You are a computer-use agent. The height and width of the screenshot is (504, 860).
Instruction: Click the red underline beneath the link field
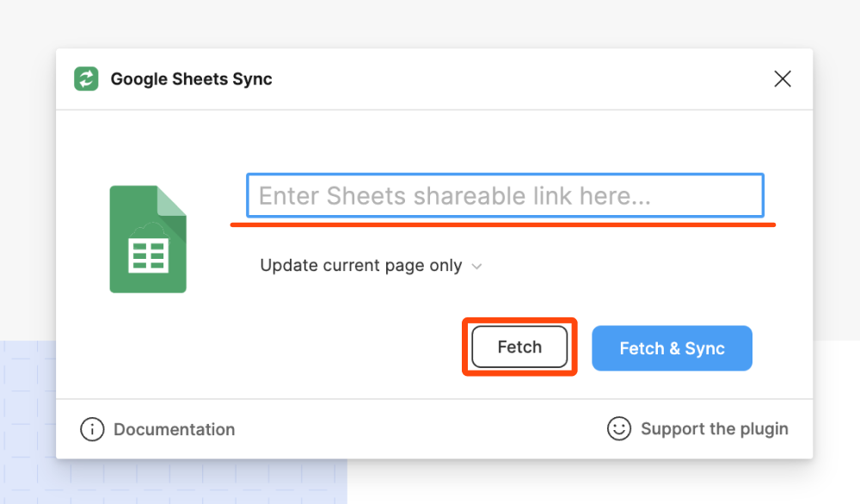503,224
